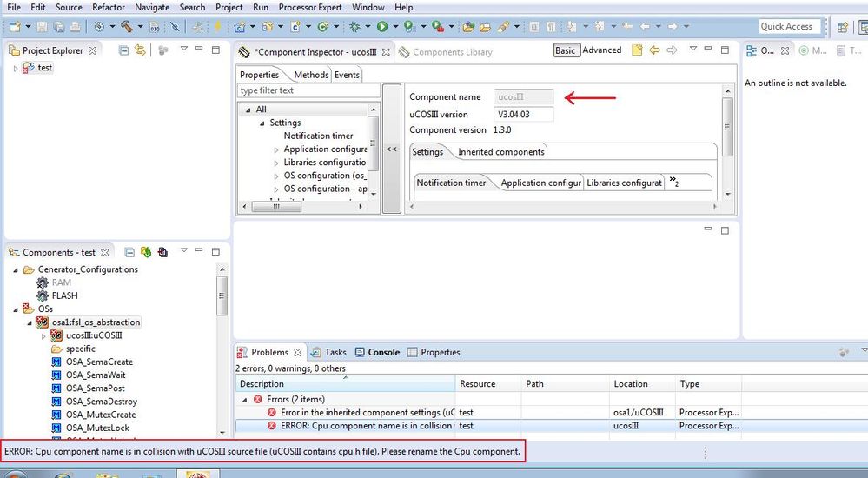Click the uCOSIII version field V3.04.03
Screen dimensions: 868x478
click(x=523, y=115)
